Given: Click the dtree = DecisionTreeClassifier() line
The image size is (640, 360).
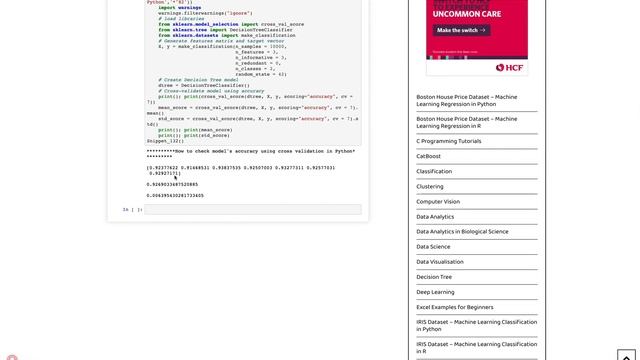Looking at the screenshot, I should coord(204,86).
